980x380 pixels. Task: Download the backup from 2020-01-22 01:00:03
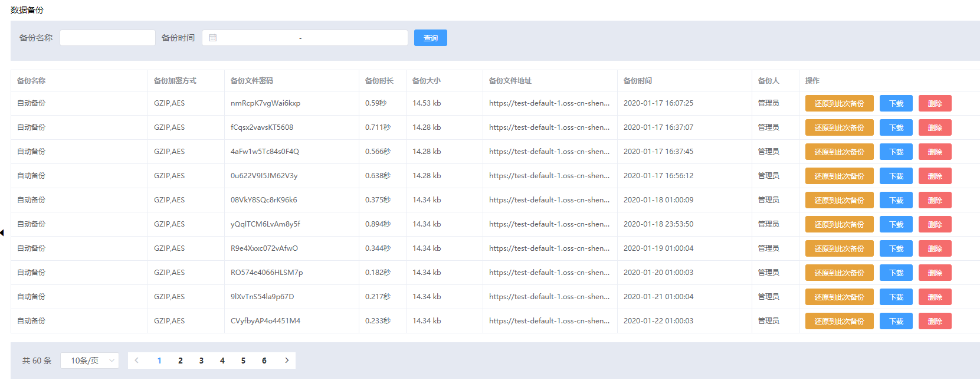896,321
